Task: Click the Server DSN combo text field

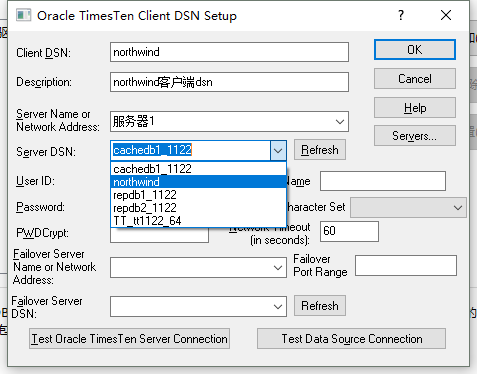Action: tap(191, 150)
